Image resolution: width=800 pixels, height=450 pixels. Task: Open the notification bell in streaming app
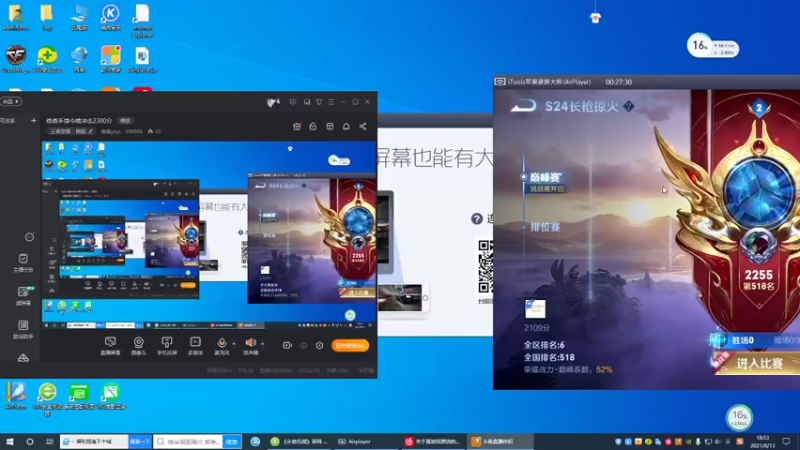click(346, 126)
